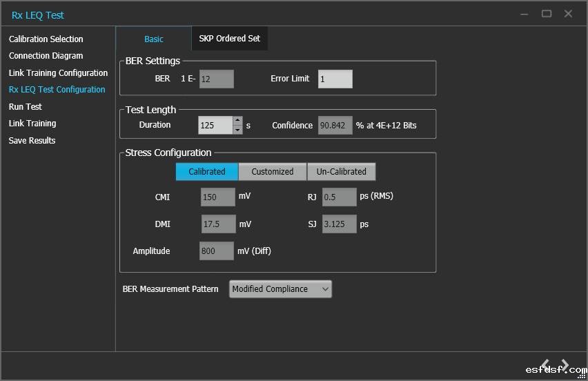Image resolution: width=588 pixels, height=381 pixels.
Task: Switch to the SKP Ordered Set tab
Action: pos(229,39)
